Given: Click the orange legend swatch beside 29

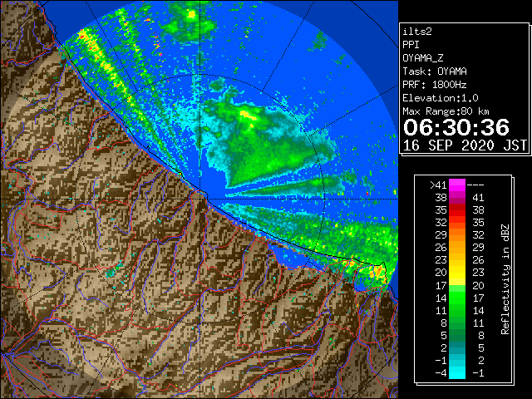Looking at the screenshot, I should pos(457,235).
